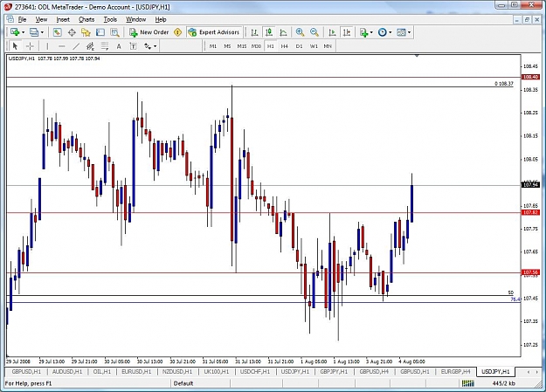Switch timeframe to W1
This screenshot has width=546, height=392.
314,46
